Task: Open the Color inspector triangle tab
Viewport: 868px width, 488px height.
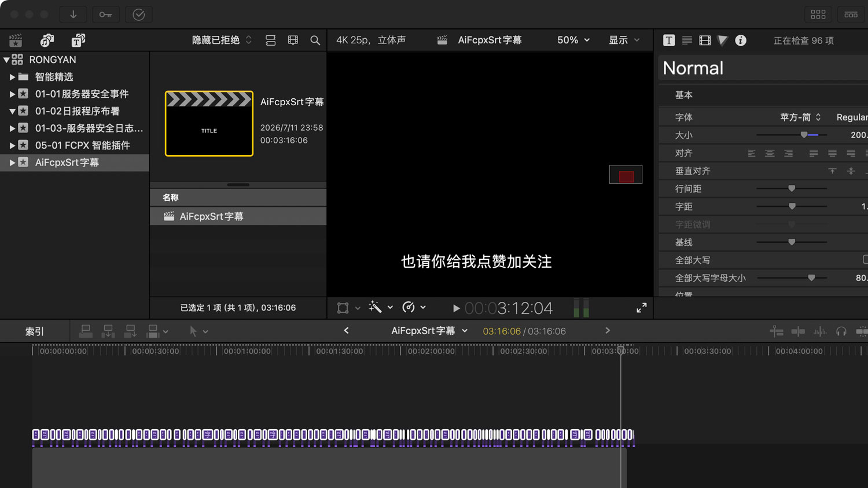Action: tap(722, 40)
